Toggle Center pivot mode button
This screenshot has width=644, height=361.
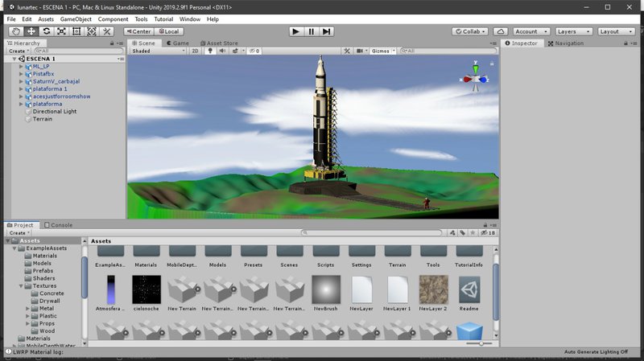point(138,31)
